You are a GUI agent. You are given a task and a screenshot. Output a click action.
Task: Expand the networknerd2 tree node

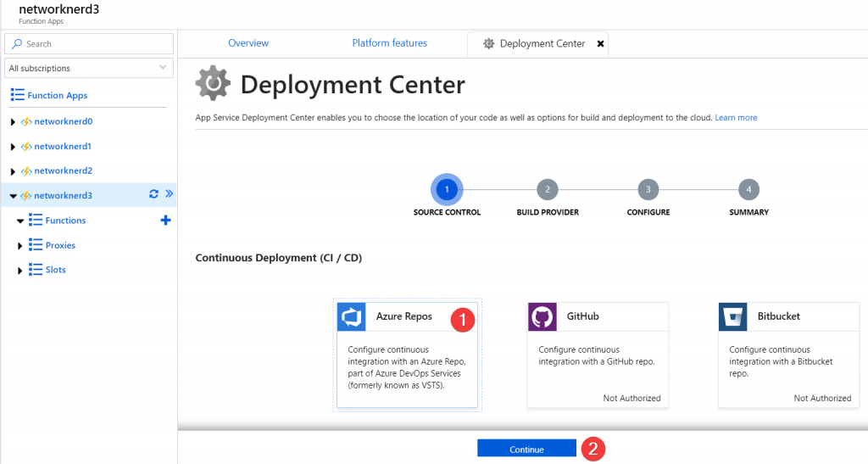tap(13, 171)
